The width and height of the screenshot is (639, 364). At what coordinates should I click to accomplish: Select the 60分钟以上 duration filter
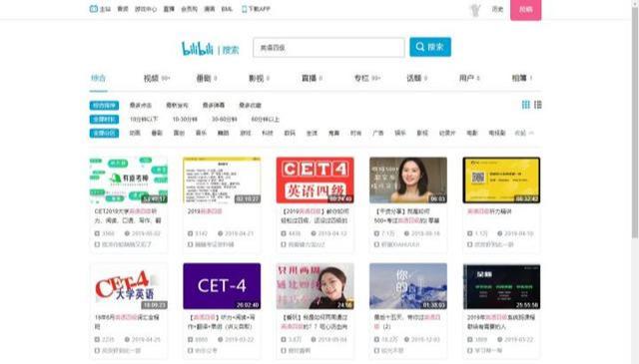coord(266,120)
